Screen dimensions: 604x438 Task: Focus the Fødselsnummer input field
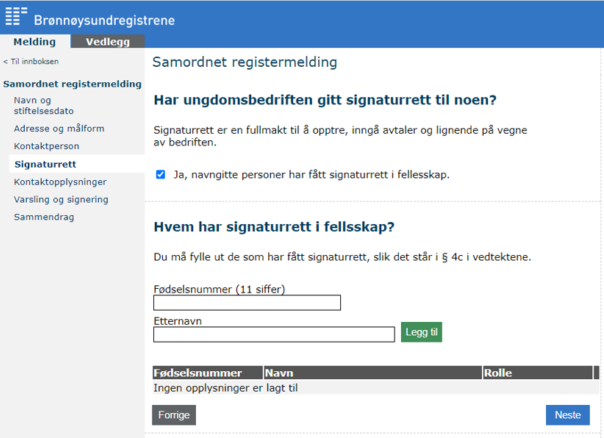[x=247, y=303]
